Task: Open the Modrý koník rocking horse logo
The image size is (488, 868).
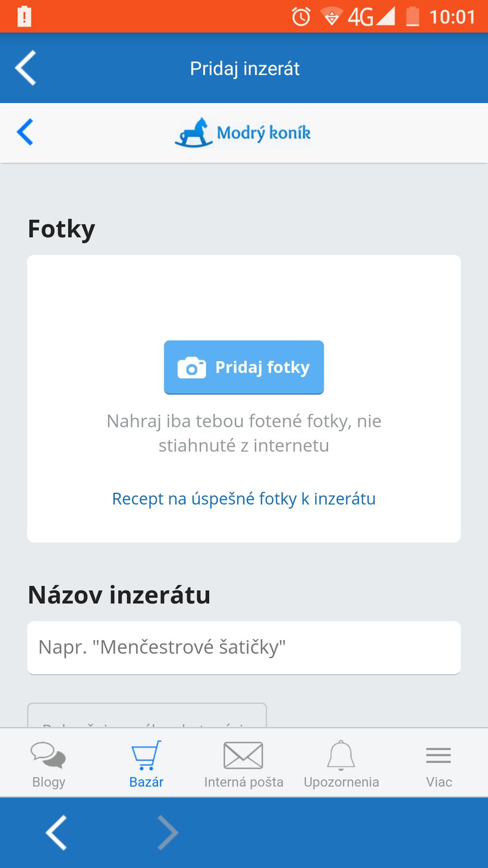Action: pos(243,132)
